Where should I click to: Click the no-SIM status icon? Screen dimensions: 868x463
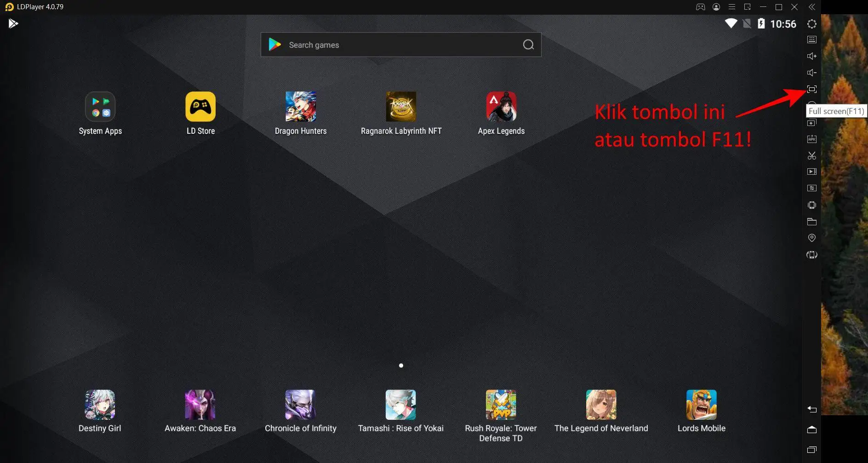point(747,23)
